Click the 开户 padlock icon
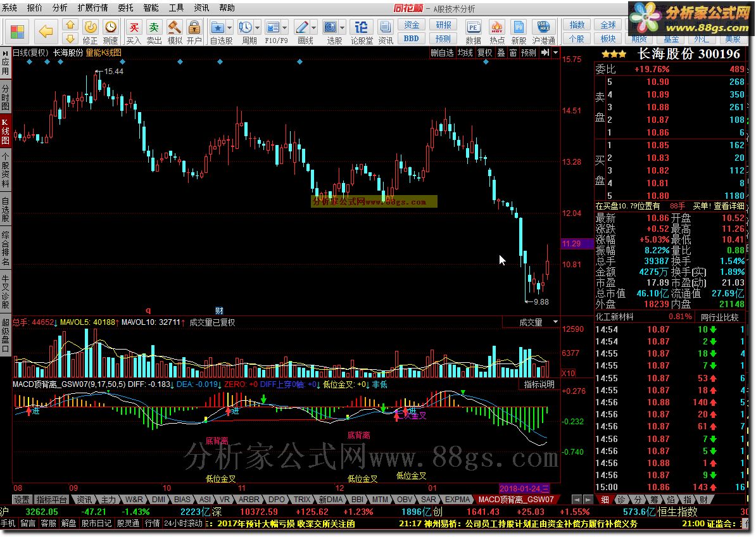Image resolution: width=756 pixels, height=537 pixels. pyautogui.click(x=194, y=32)
